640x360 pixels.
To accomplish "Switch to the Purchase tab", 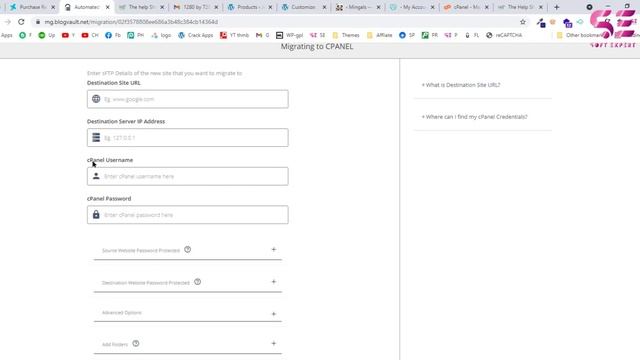I will [x=33, y=7].
